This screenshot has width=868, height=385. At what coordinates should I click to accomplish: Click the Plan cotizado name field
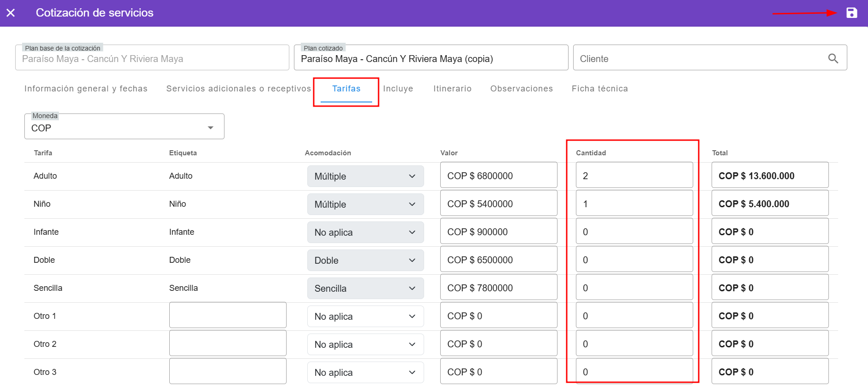[431, 59]
